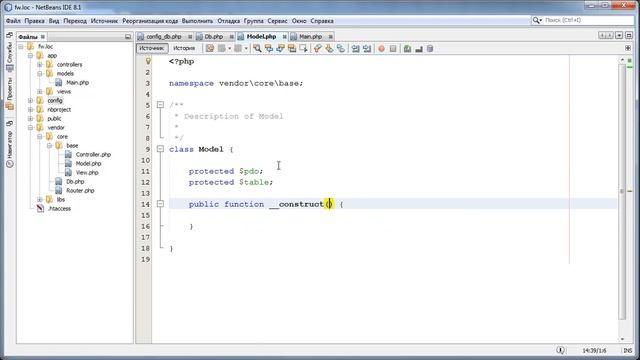Click Shift Line Left icon
The height and width of the screenshot is (360, 640).
356,49
